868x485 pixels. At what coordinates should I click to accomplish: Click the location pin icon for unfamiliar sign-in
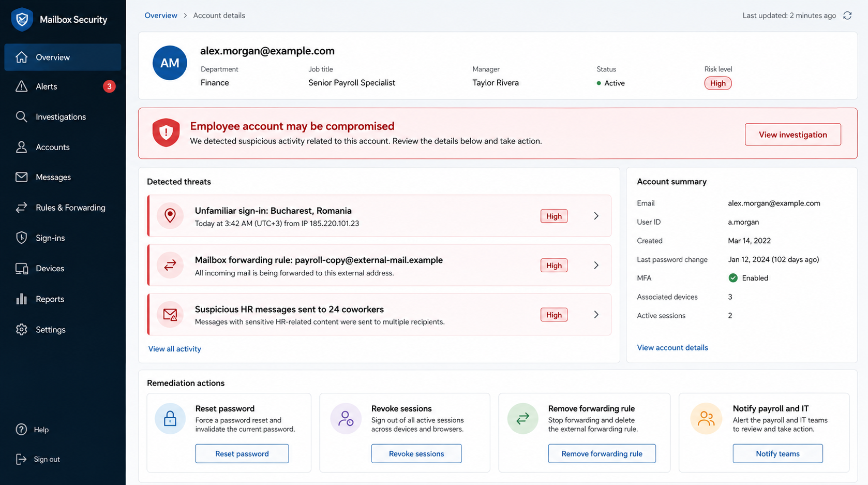click(170, 215)
